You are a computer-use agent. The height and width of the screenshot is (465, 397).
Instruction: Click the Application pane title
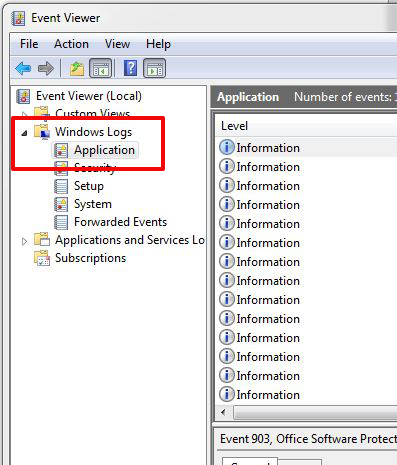point(248,97)
